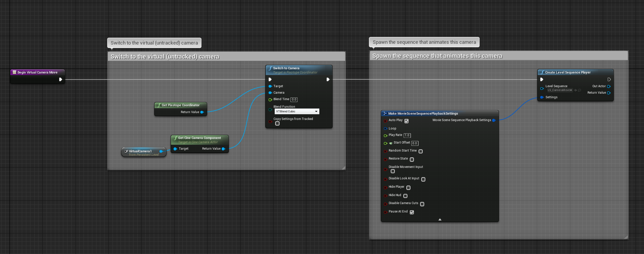Click the use-selected-asset arrow beside LS_CameraMove

pos(575,90)
